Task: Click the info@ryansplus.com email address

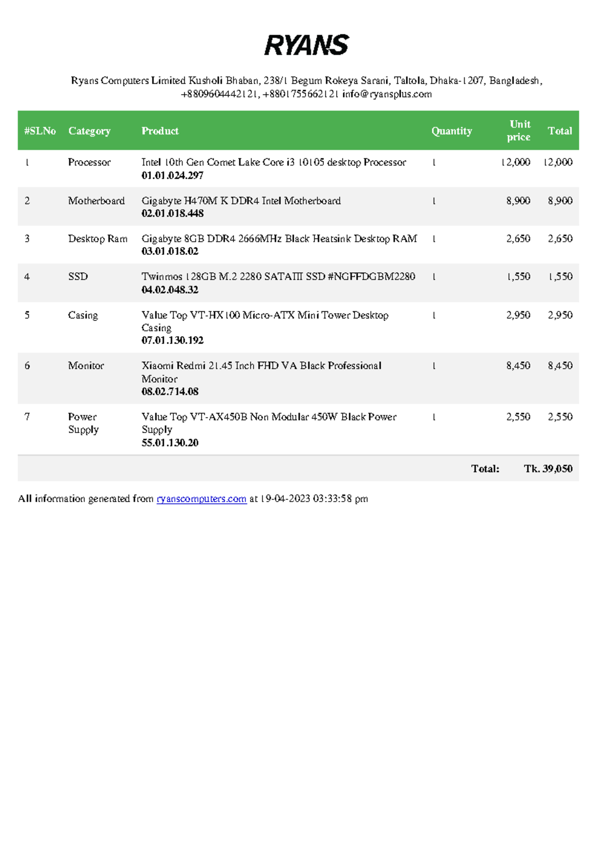Action: click(387, 94)
